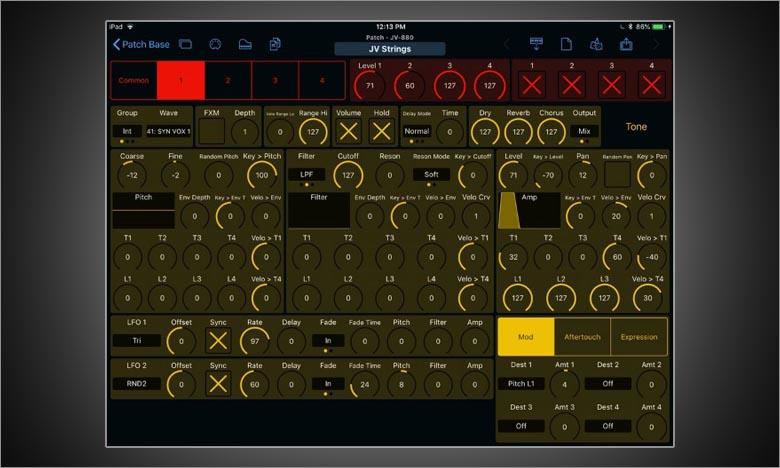Toggle LFO 1 Sync

[218, 341]
